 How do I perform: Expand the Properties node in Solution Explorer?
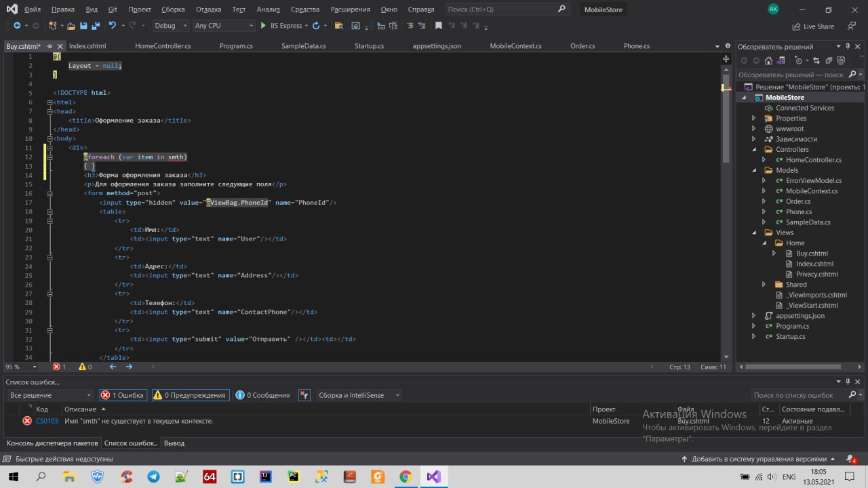tap(753, 118)
